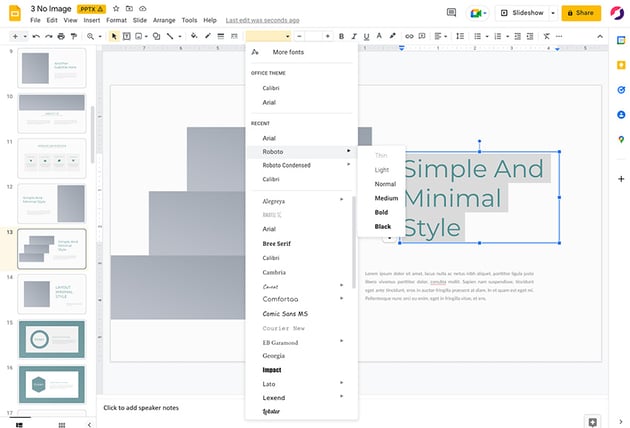
Task: Select the Text box tool
Action: pos(126,36)
